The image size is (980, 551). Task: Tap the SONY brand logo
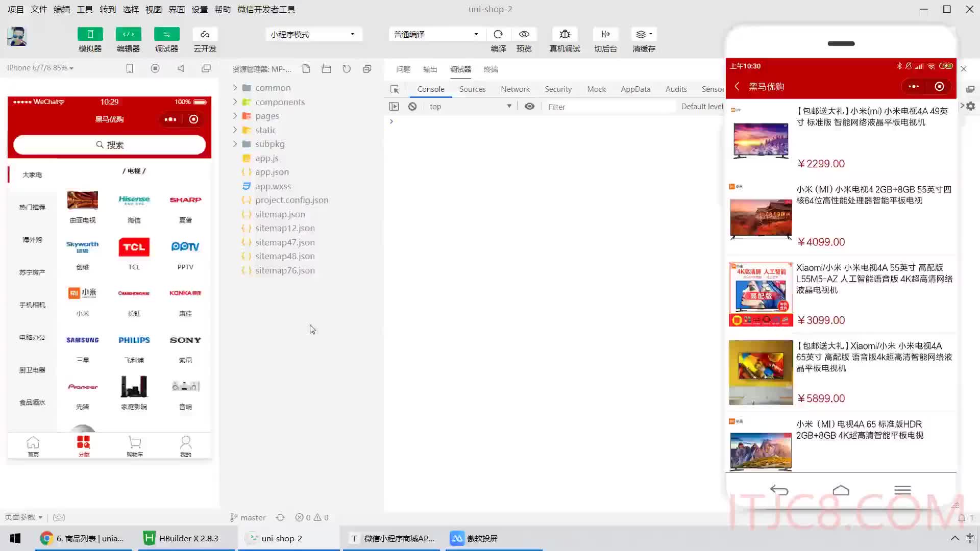(x=185, y=340)
